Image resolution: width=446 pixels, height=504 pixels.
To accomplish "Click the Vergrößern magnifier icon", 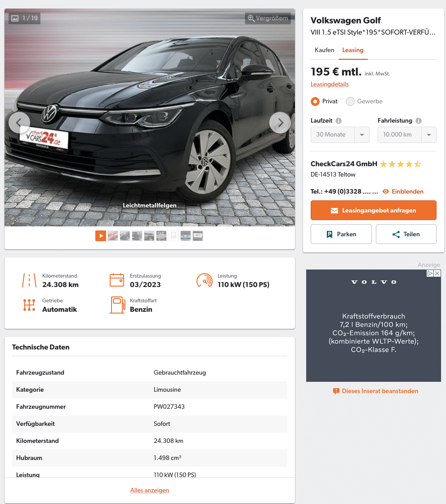I will point(251,18).
